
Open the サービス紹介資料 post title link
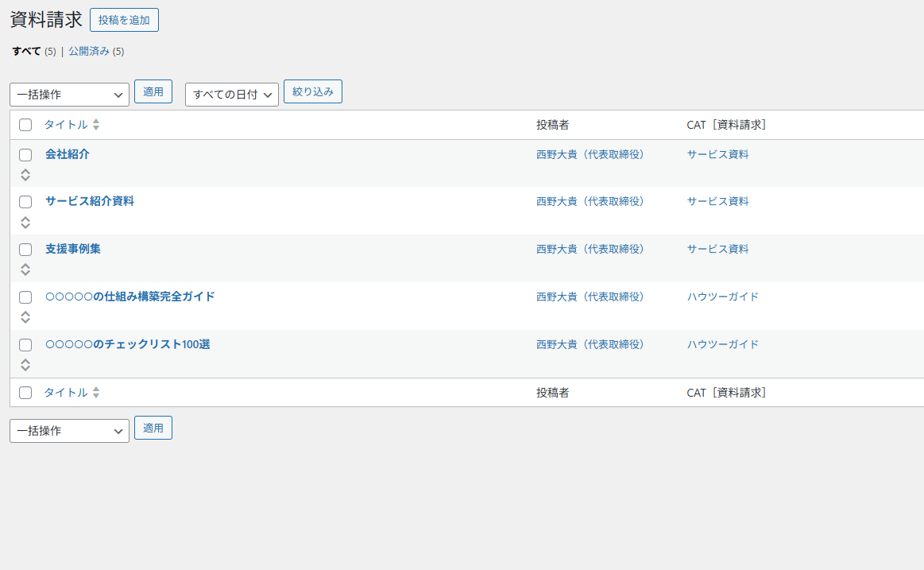[x=90, y=201]
